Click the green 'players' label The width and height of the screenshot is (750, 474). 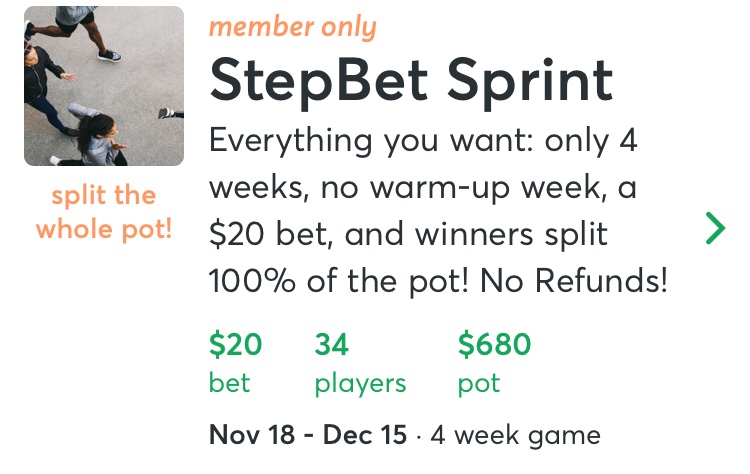pos(360,383)
